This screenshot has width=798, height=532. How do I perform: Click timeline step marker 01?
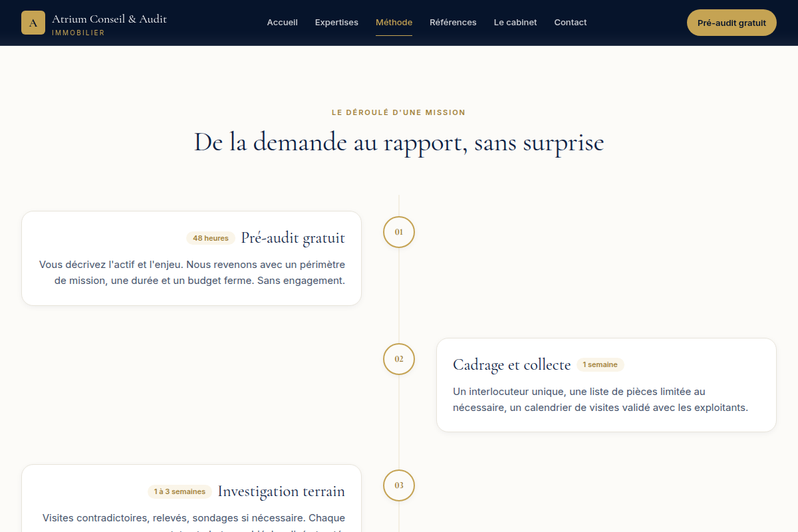[x=399, y=232]
